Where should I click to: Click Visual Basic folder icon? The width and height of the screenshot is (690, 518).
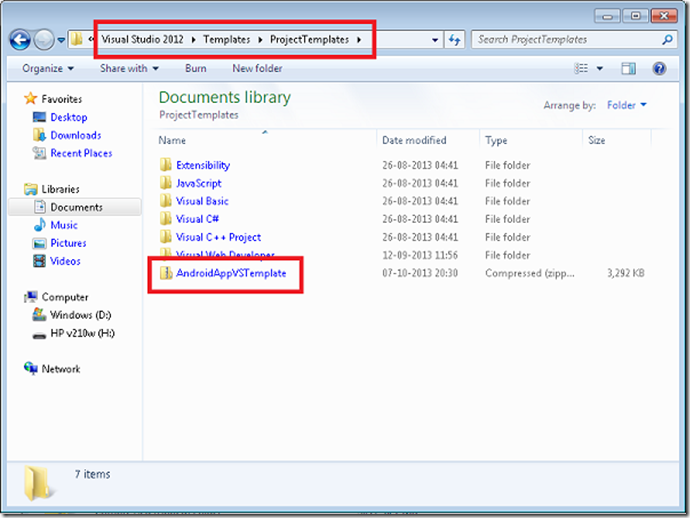pos(166,201)
